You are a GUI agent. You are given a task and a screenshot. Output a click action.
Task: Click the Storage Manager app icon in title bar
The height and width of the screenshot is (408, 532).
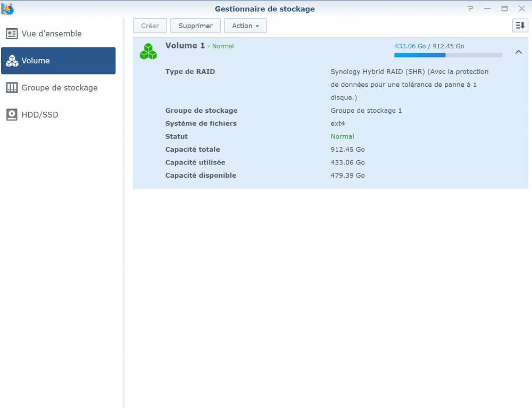pyautogui.click(x=7, y=9)
